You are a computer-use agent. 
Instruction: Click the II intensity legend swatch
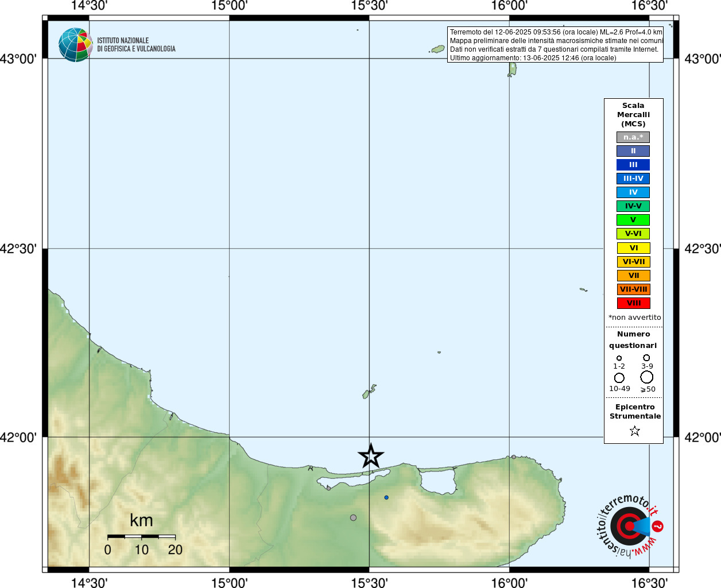tap(633, 151)
